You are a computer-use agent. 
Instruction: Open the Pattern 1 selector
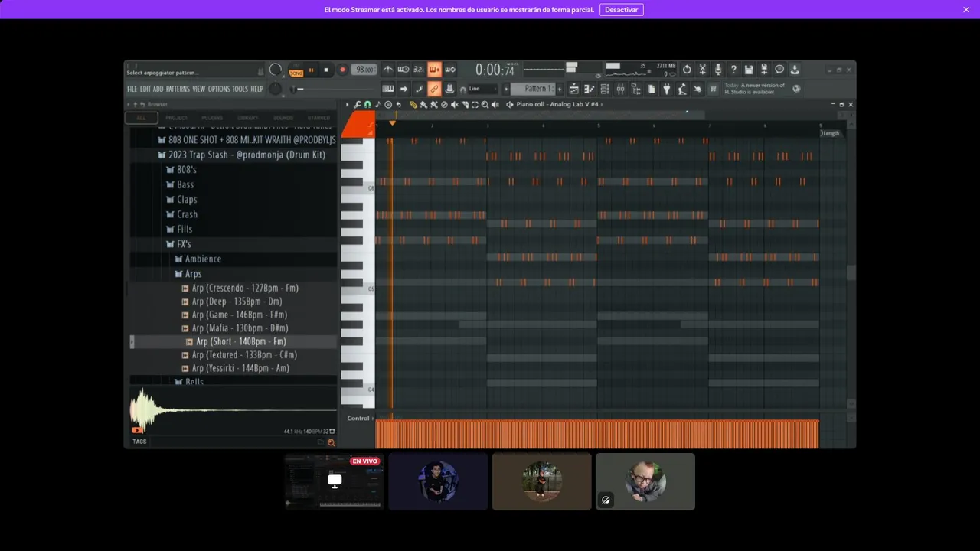(533, 89)
